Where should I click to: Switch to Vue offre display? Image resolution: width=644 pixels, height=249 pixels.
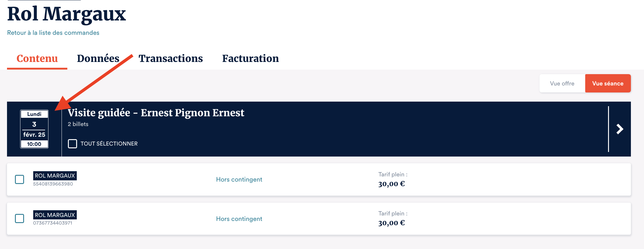pyautogui.click(x=562, y=83)
